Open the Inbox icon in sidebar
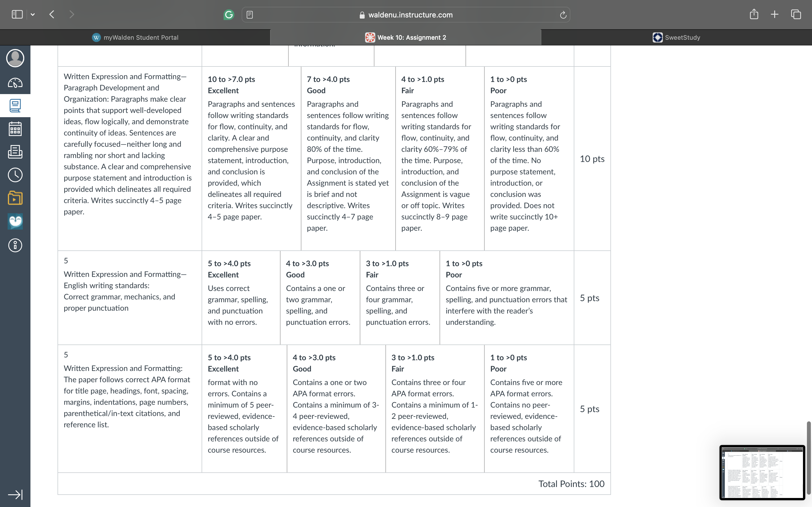This screenshot has height=507, width=812. [15, 152]
